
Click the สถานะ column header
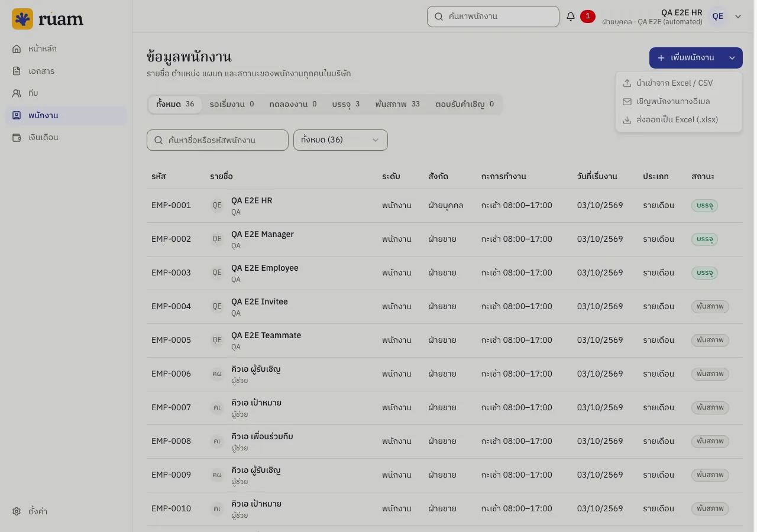[703, 176]
